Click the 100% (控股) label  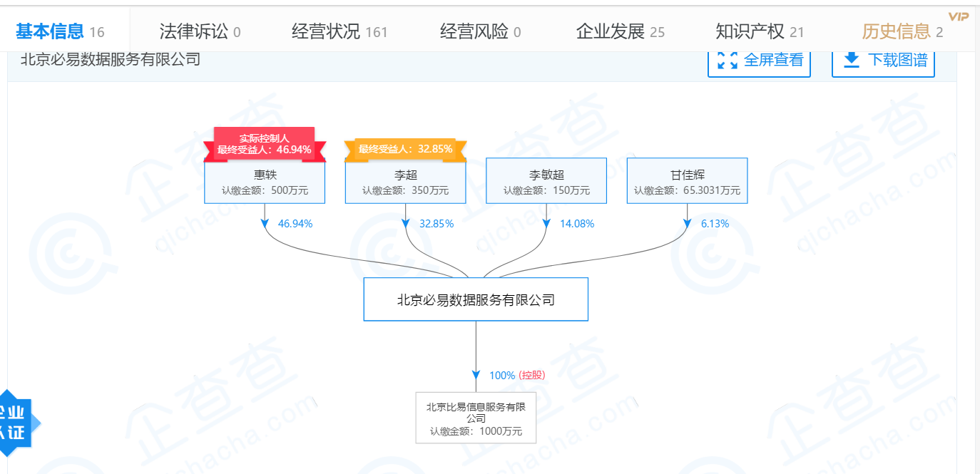click(x=517, y=375)
